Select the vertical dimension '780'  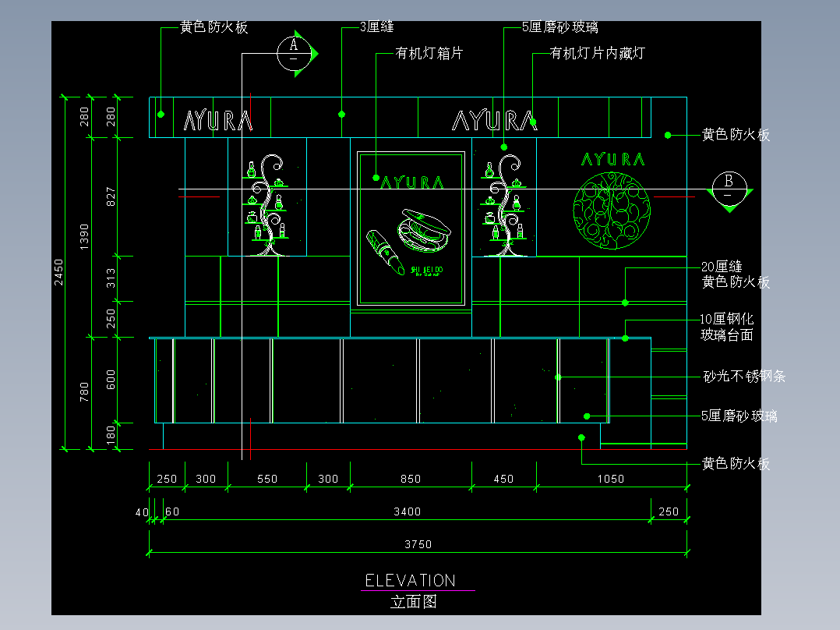pos(84,392)
